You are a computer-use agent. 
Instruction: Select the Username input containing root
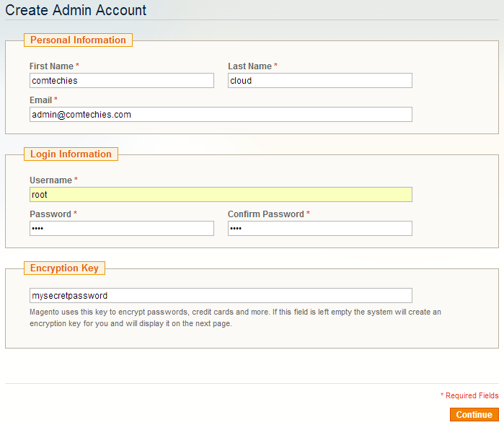221,195
